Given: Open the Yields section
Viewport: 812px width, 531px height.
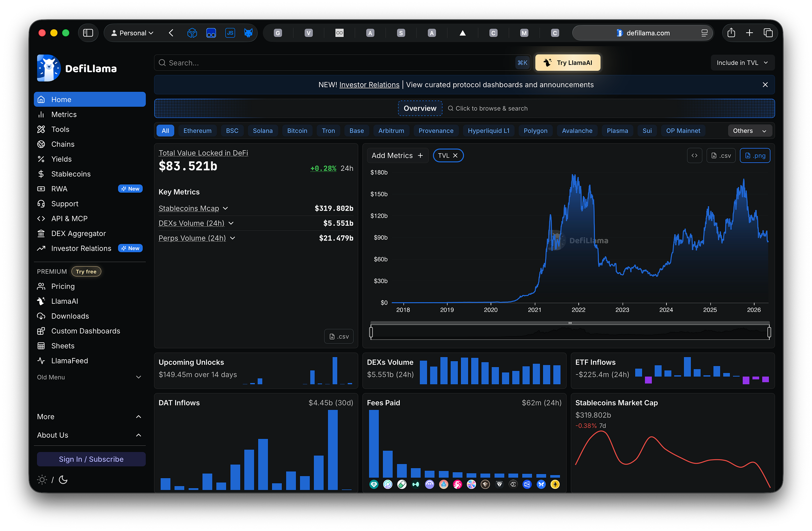Looking at the screenshot, I should [x=90, y=159].
